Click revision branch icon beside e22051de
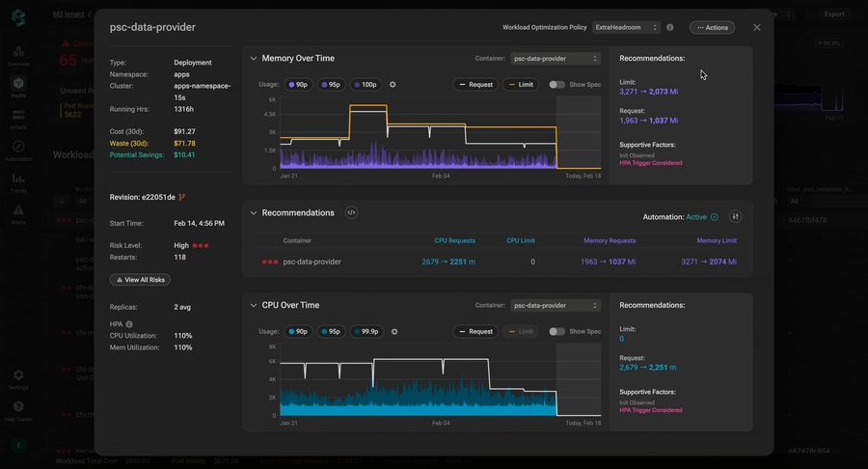Viewport: 868px width, 469px height. coord(182,197)
